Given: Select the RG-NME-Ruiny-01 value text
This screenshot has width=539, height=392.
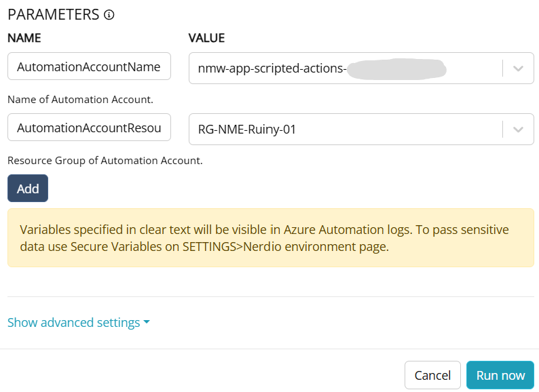Looking at the screenshot, I should point(247,129).
